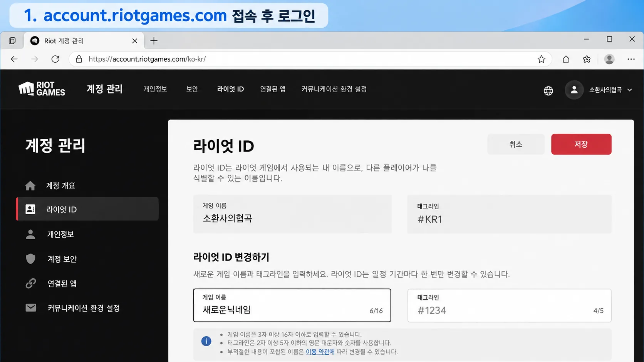
Task: Click the 취소 button
Action: [516, 144]
